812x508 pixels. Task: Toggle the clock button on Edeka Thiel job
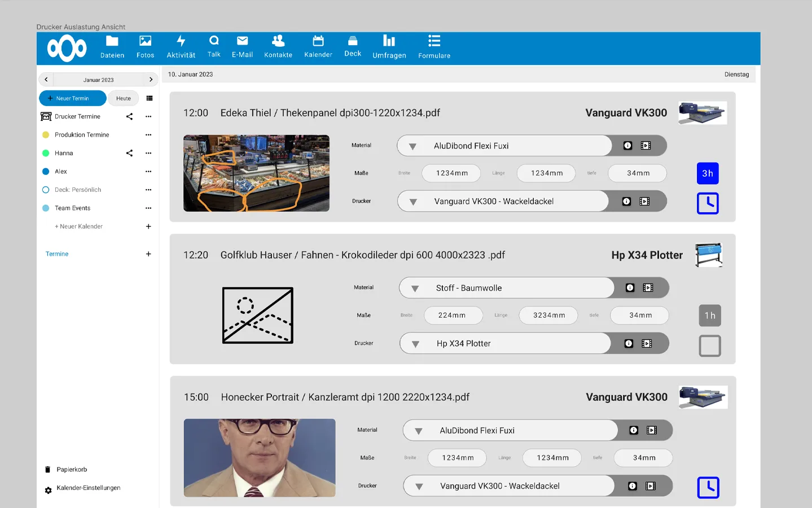click(x=708, y=203)
